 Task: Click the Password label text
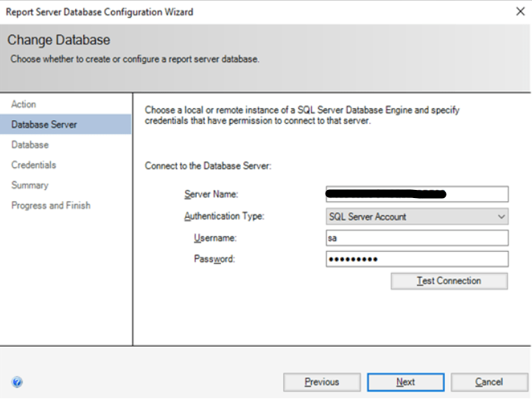(214, 259)
